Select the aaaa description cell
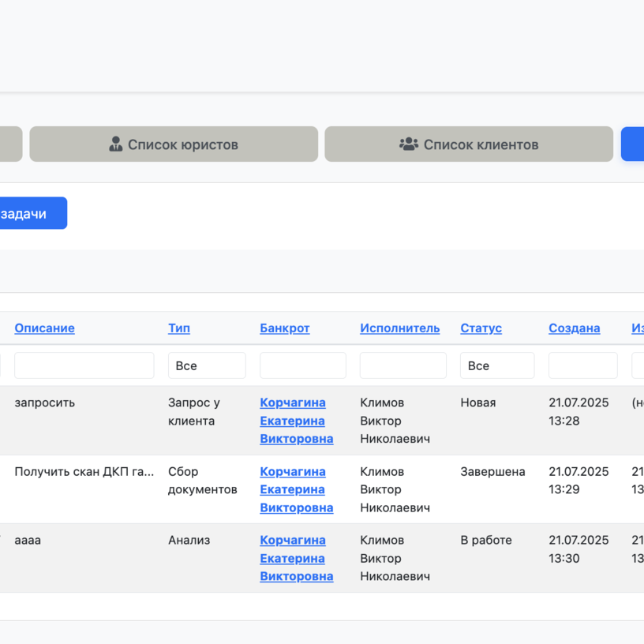 click(28, 540)
